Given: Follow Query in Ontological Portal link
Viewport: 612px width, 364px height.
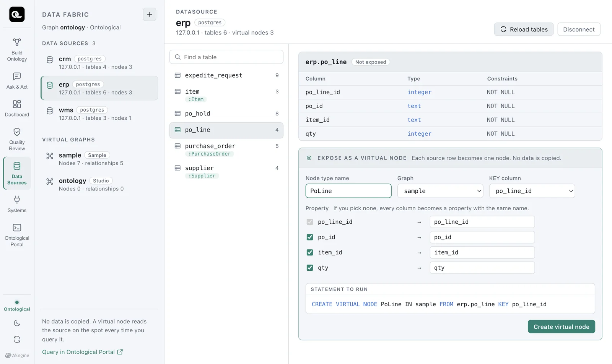Looking at the screenshot, I should tap(82, 352).
